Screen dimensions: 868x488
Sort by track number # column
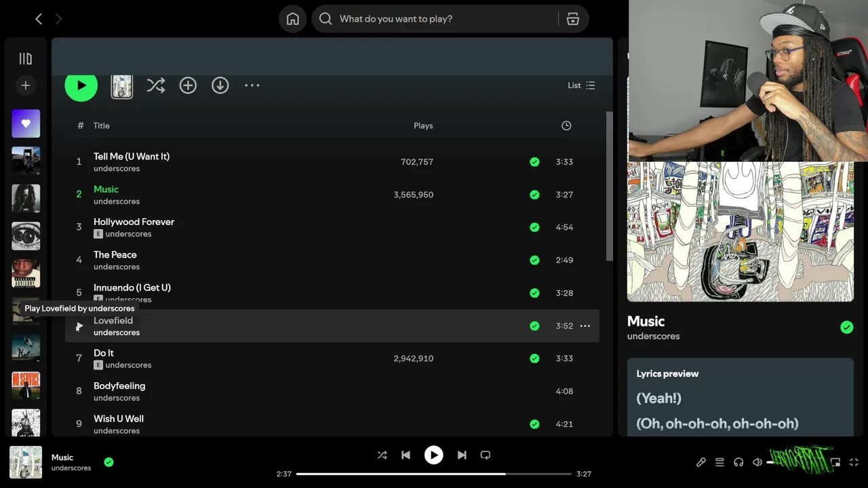pyautogui.click(x=81, y=125)
